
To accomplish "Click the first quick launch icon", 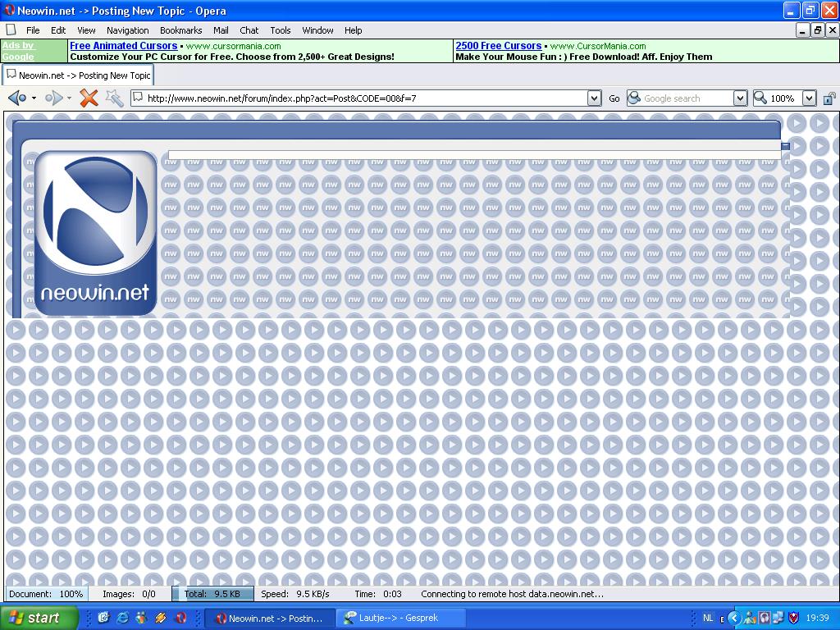I will 104,618.
